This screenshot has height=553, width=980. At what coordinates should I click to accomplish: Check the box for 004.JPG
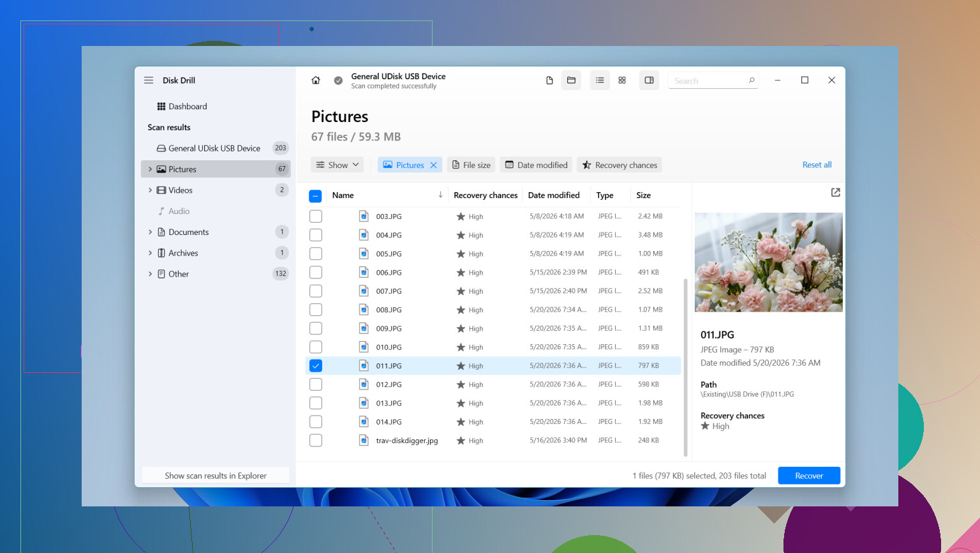(x=316, y=235)
